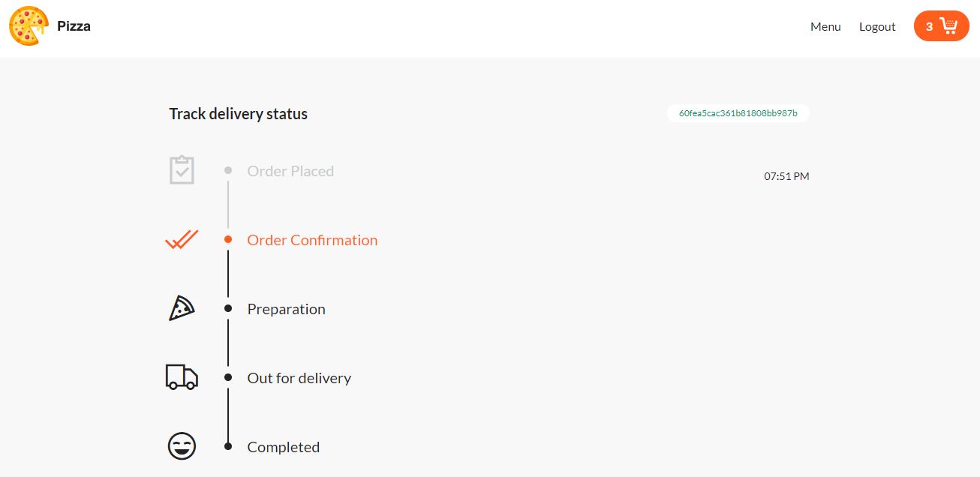Select the pizza slice Preparation icon
This screenshot has width=980, height=477.
coord(182,308)
